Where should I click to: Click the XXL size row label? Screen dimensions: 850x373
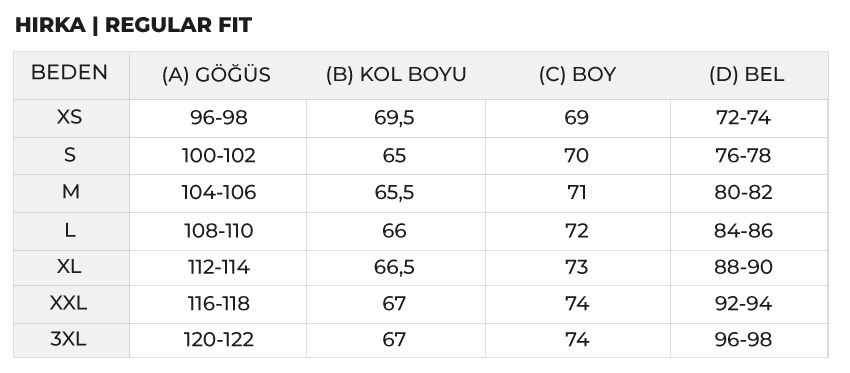[68, 303]
